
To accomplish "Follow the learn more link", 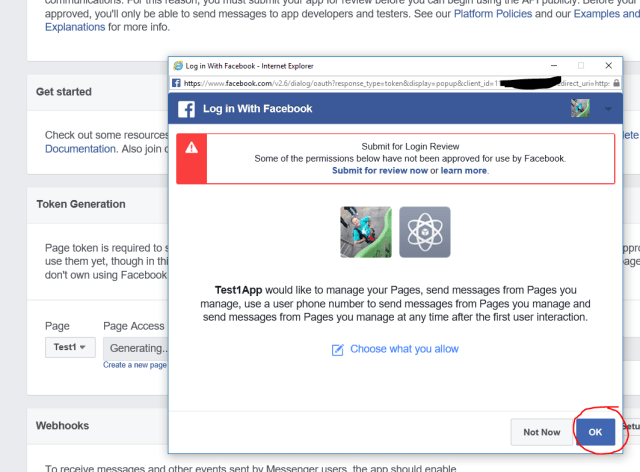I will click(x=464, y=171).
